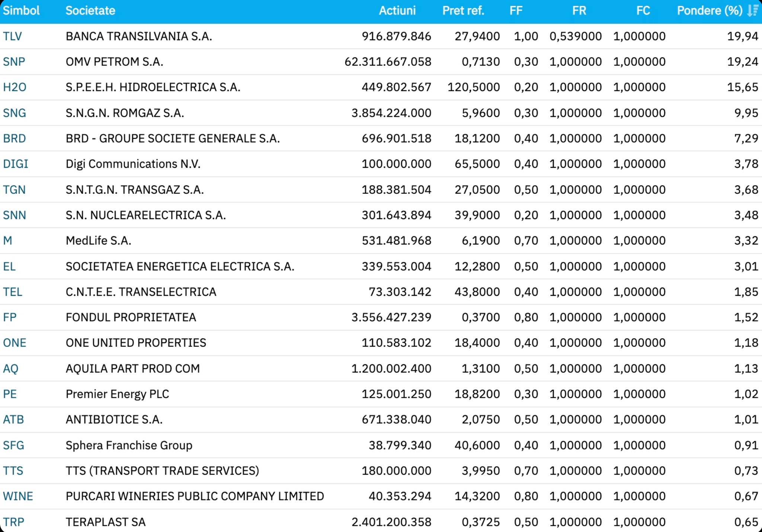This screenshot has height=532, width=762.
Task: Select share count 916.879.846
Action: 396,36
